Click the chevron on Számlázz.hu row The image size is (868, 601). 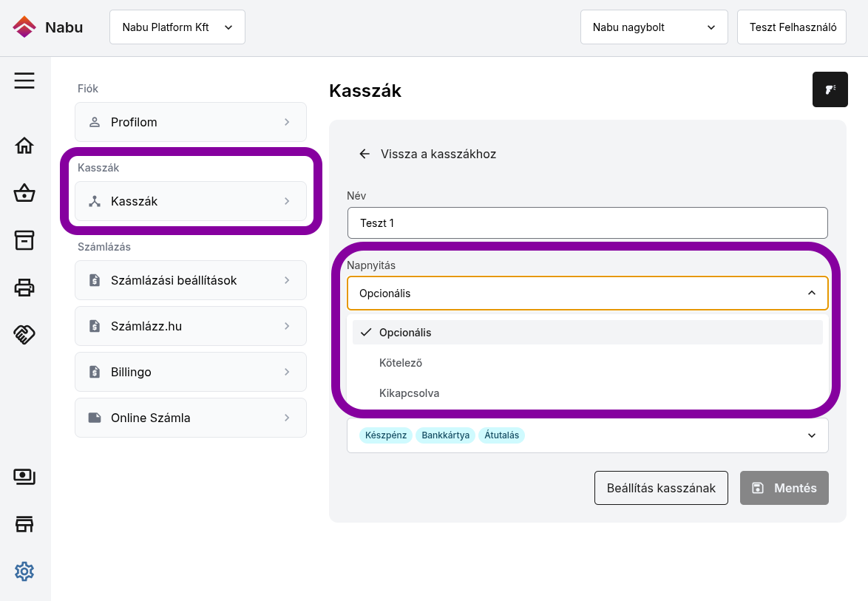click(x=287, y=326)
